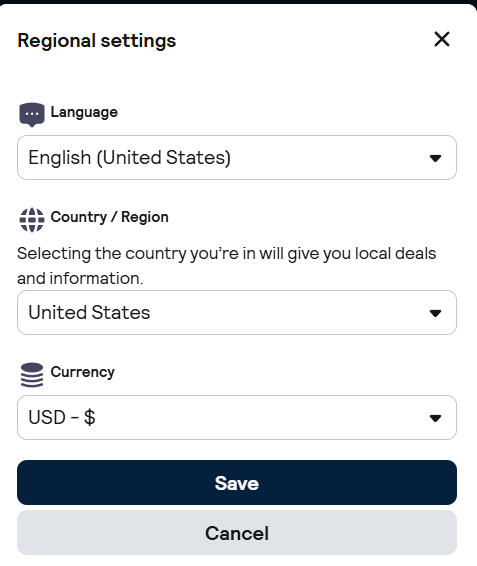Click the Language label text

click(x=84, y=112)
